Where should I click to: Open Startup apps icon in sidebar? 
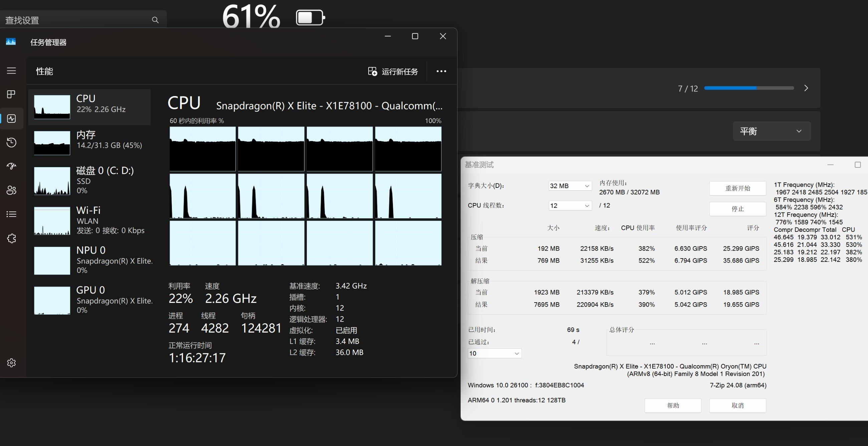(x=11, y=166)
